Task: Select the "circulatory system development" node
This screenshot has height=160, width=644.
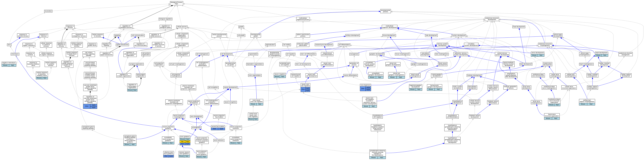Action: tap(471, 45)
